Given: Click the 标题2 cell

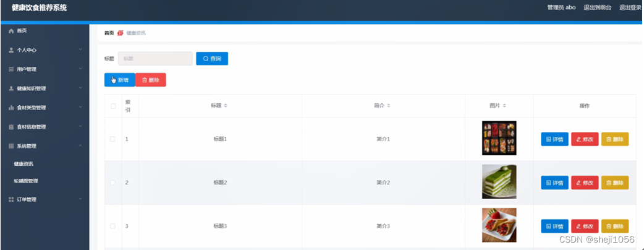Looking at the screenshot, I should pyautogui.click(x=220, y=183).
